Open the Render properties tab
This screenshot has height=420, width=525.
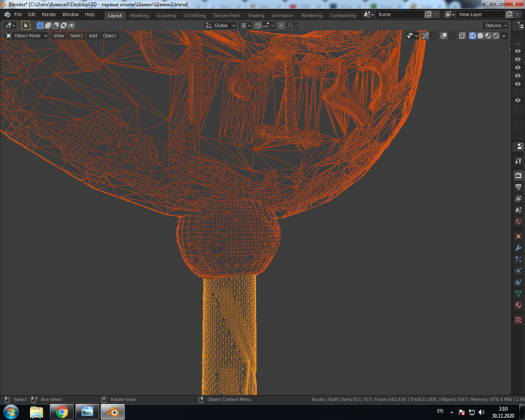[x=518, y=174]
